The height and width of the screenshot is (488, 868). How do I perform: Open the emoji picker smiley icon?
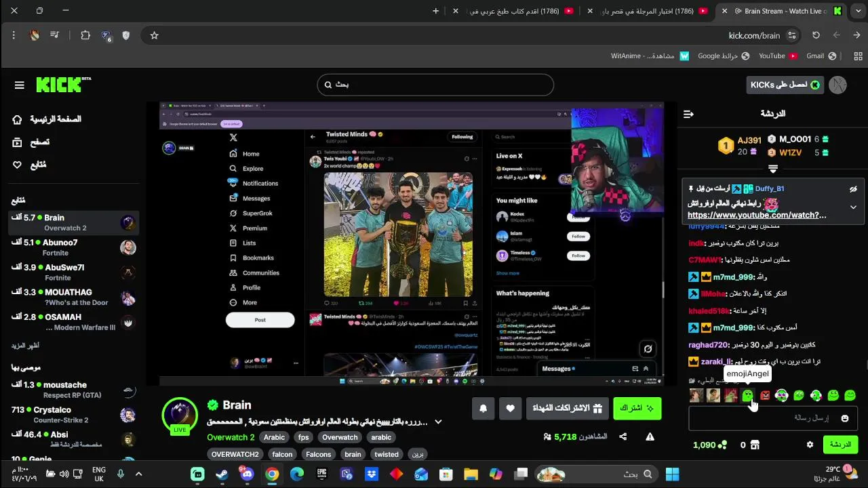(844, 418)
